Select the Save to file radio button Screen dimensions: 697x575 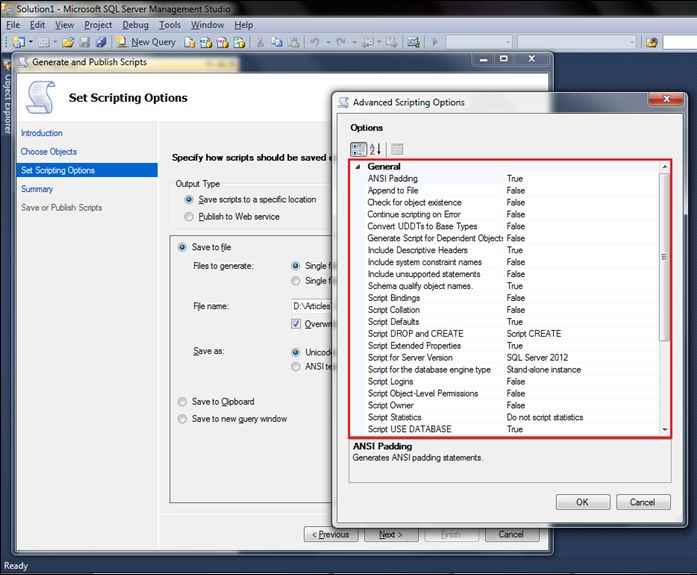click(182, 247)
